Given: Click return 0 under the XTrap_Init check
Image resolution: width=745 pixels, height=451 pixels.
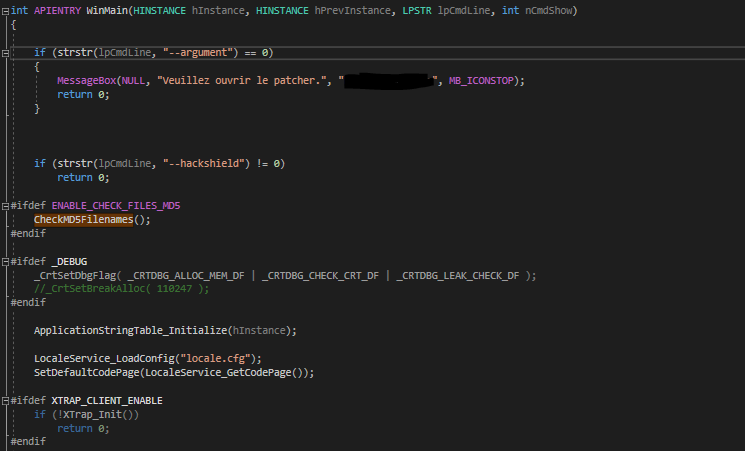Looking at the screenshot, I should (x=83, y=429).
